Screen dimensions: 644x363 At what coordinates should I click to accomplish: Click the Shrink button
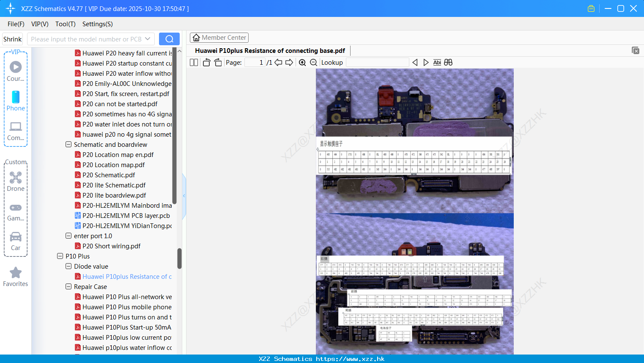(x=12, y=39)
